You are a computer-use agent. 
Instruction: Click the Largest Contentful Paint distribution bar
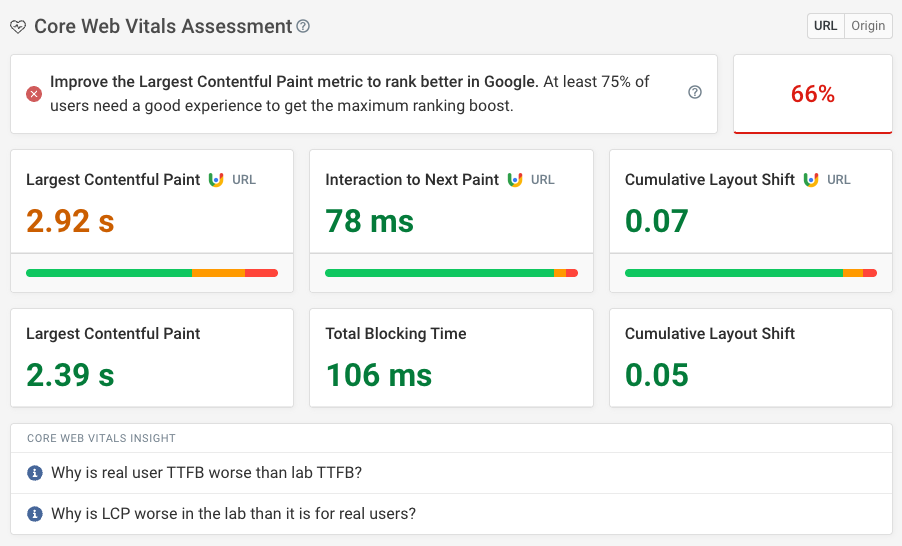point(151,273)
